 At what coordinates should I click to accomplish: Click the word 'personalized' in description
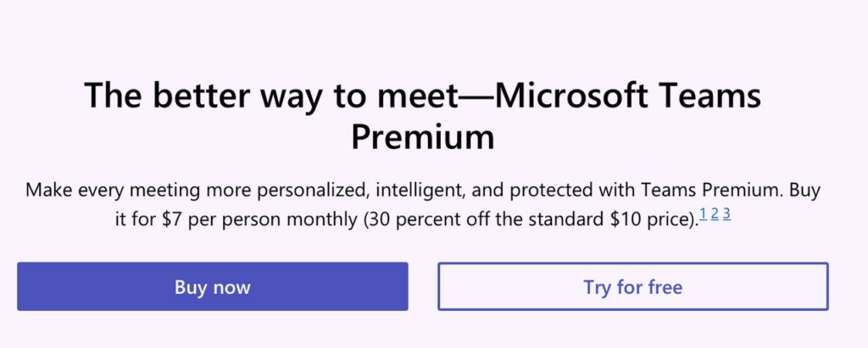click(312, 191)
